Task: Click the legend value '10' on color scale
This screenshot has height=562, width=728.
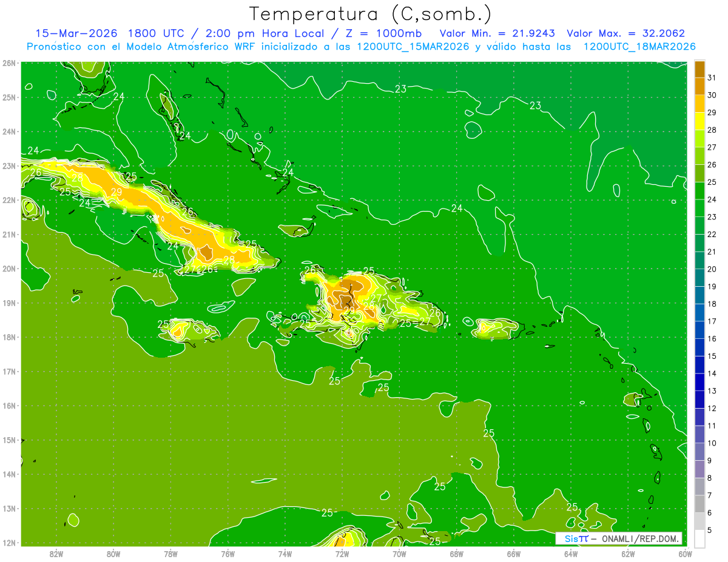Action: coord(712,443)
